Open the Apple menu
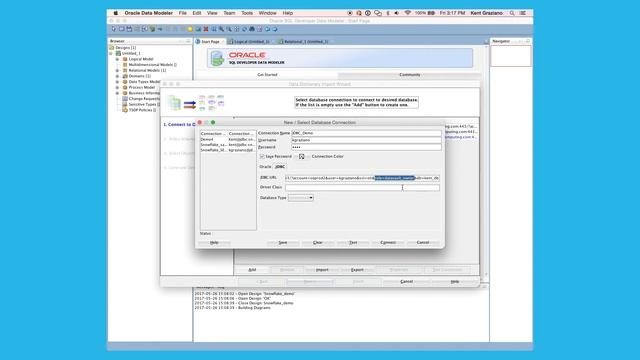 pos(116,13)
